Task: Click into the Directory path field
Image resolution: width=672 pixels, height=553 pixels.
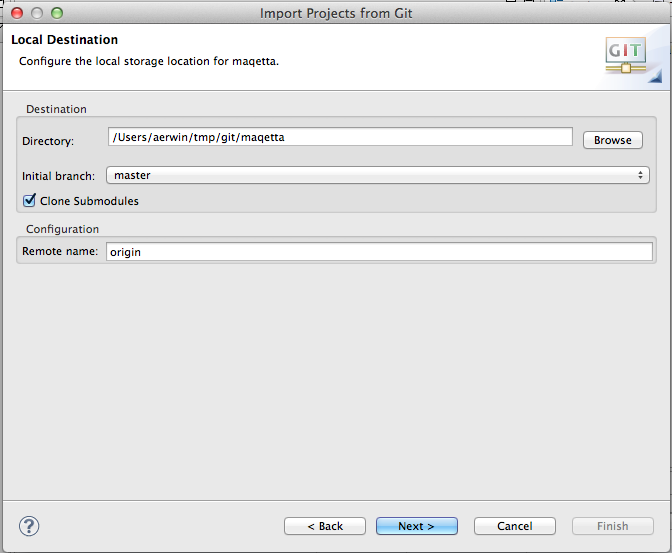Action: click(340, 137)
